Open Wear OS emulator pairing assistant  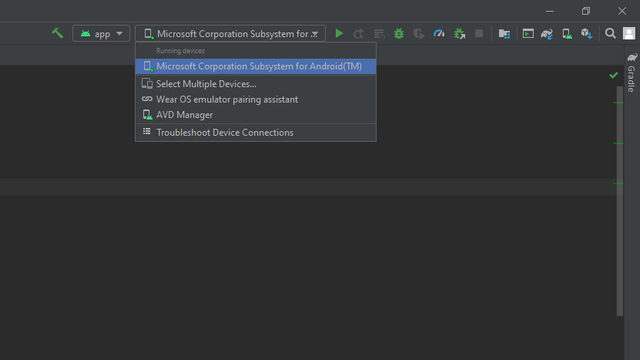pos(256,99)
